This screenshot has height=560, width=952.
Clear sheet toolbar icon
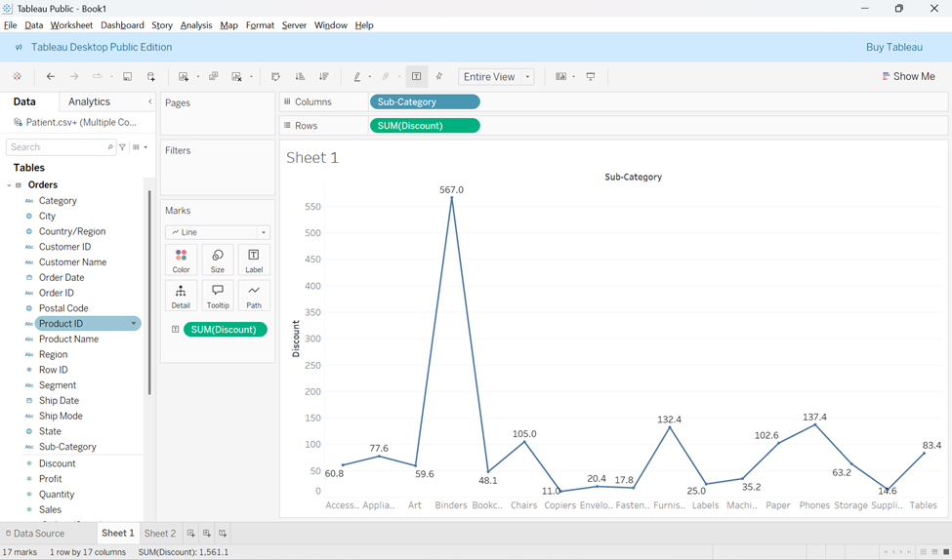pyautogui.click(x=237, y=76)
